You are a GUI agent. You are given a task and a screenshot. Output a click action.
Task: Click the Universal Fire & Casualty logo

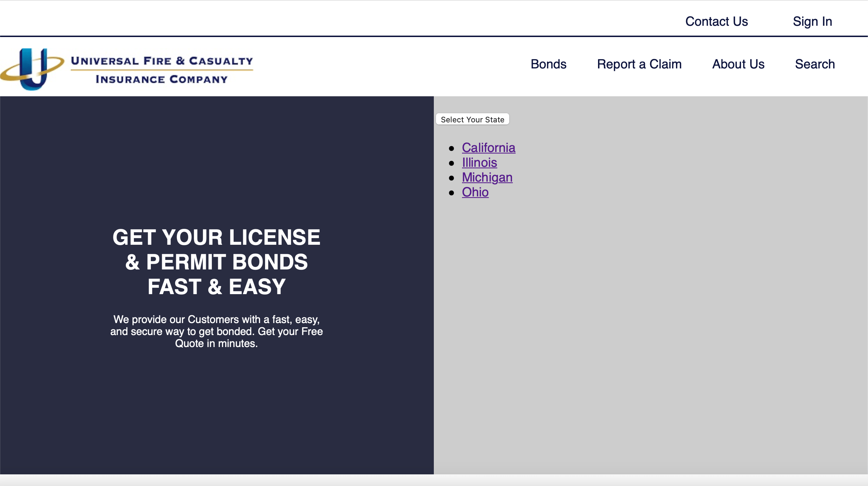(x=127, y=69)
